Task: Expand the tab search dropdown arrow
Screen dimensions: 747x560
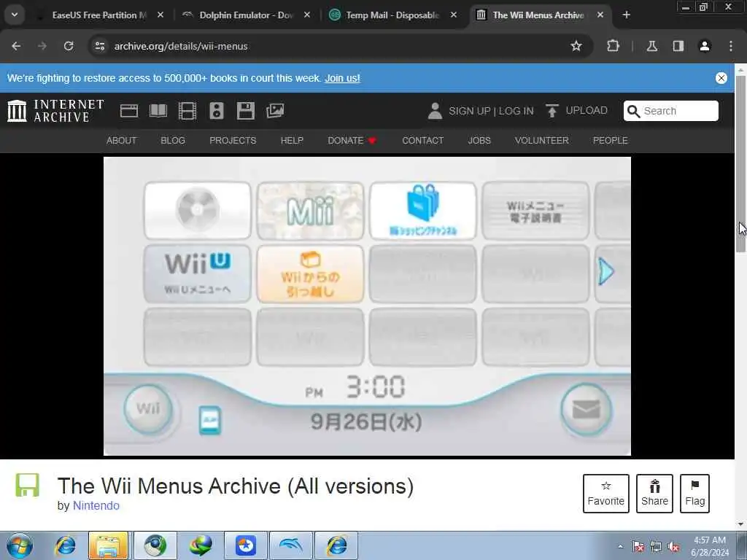Action: click(x=15, y=15)
